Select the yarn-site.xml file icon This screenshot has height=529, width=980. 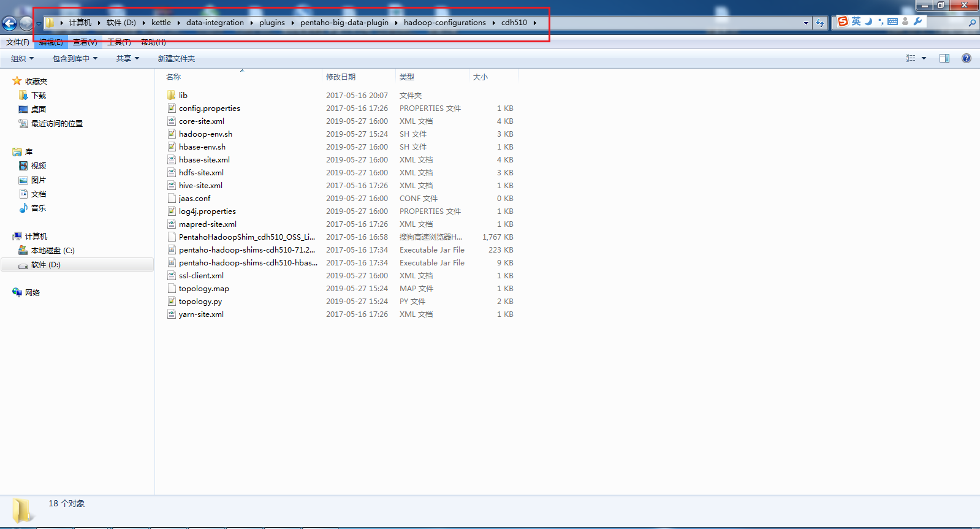[172, 314]
